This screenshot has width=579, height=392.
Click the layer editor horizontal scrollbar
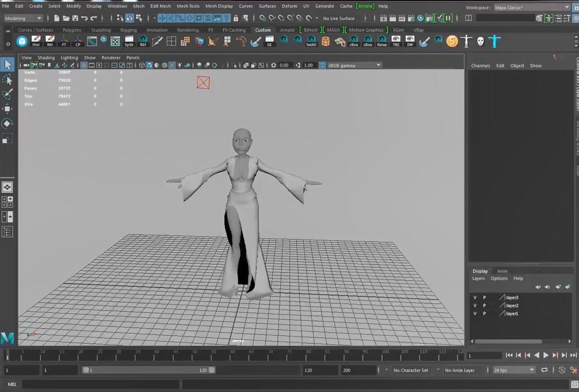click(x=509, y=341)
